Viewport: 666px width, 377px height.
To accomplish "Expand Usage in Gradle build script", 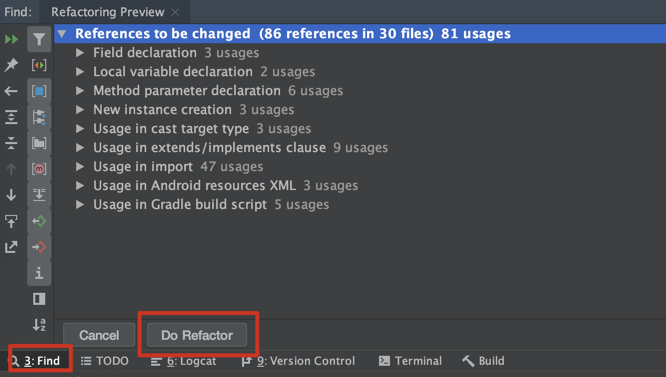I will point(80,204).
